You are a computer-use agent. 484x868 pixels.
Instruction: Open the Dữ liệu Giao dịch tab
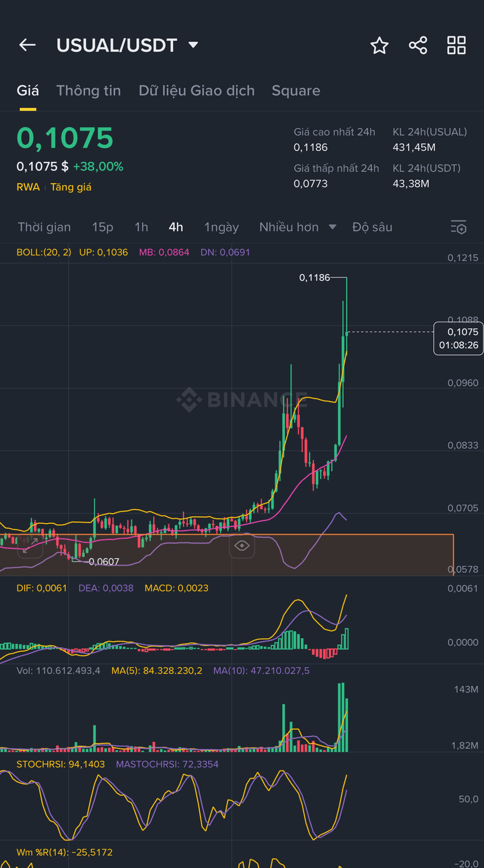196,91
